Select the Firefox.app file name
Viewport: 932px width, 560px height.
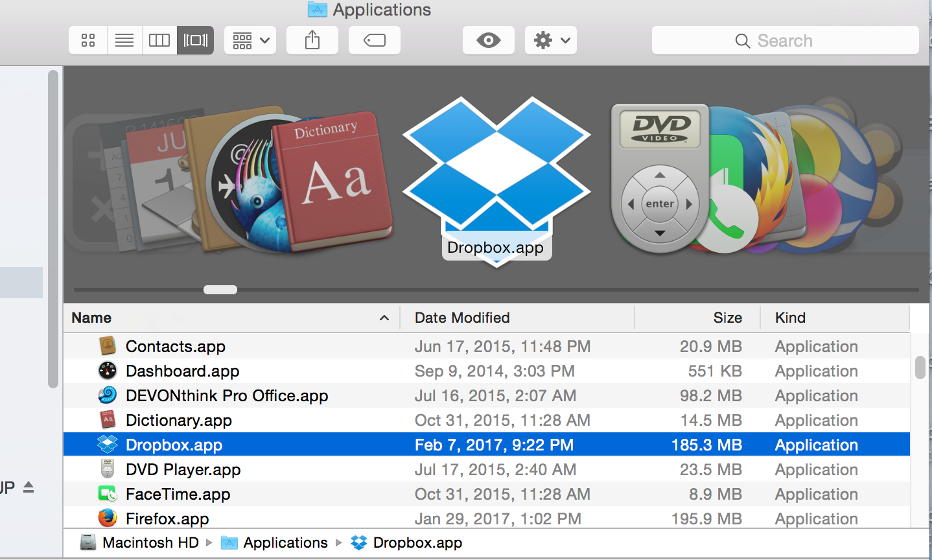pos(167,519)
